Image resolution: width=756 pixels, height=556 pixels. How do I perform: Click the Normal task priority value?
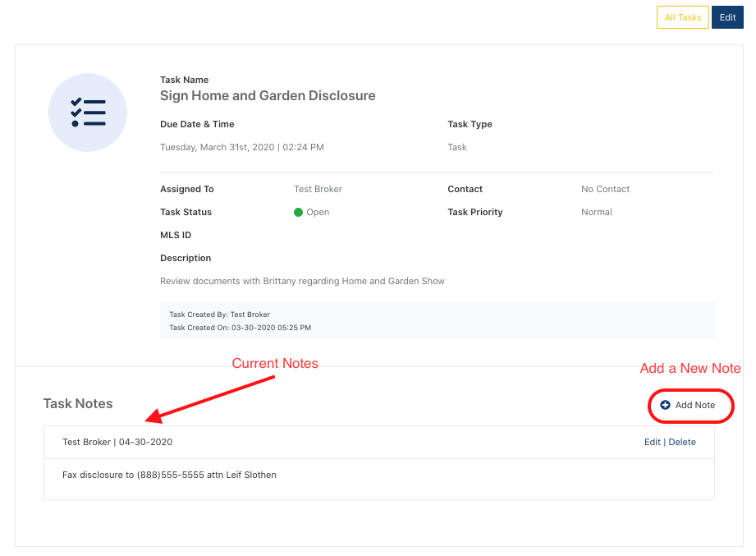click(597, 212)
